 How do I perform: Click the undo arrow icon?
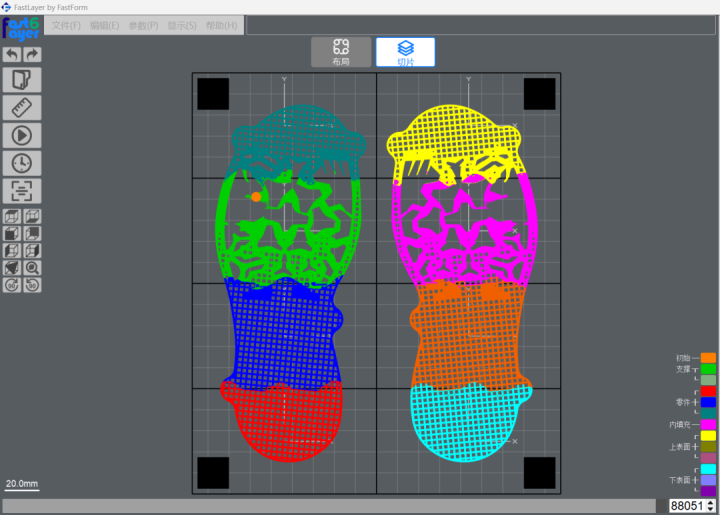point(12,55)
